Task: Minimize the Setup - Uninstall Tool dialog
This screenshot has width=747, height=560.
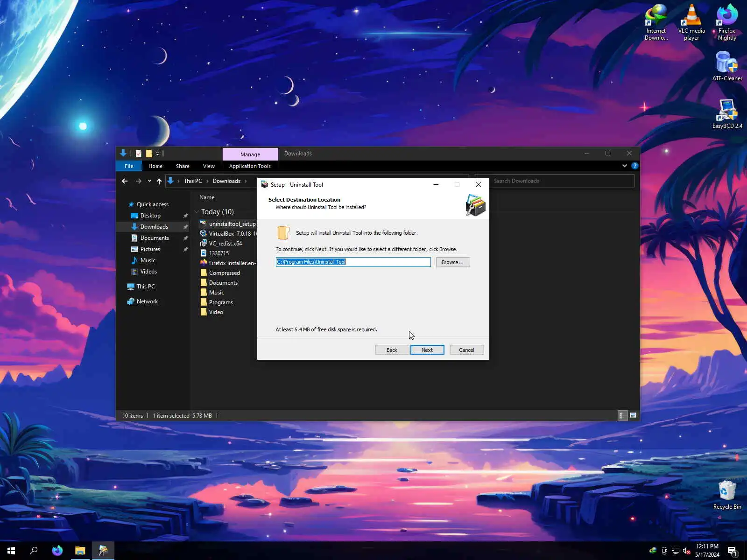Action: click(436, 184)
